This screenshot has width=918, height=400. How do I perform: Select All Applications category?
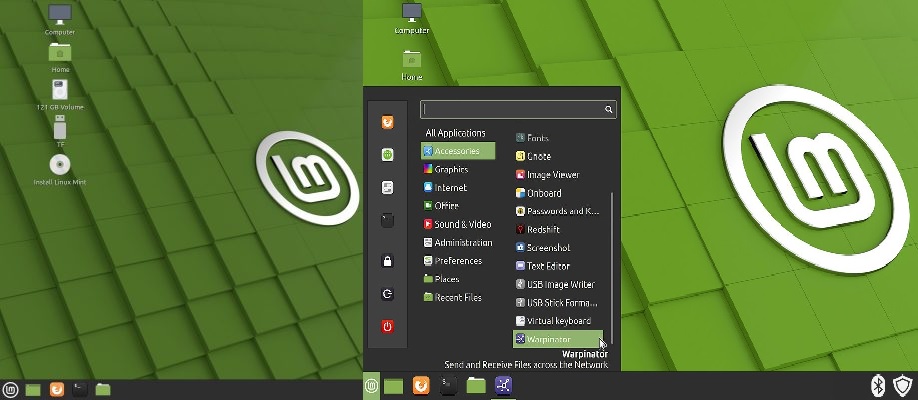[455, 133]
